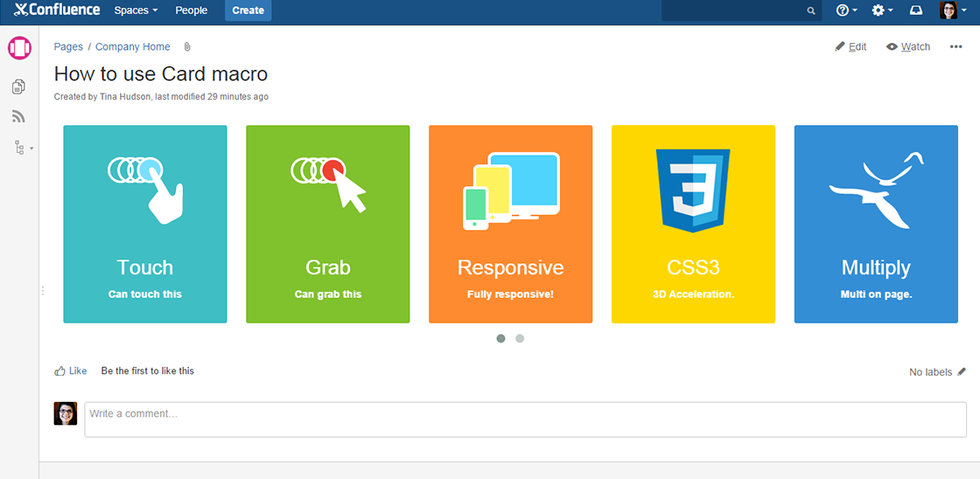The image size is (980, 479).
Task: Click the birds Multiply icon
Action: pos(876,190)
